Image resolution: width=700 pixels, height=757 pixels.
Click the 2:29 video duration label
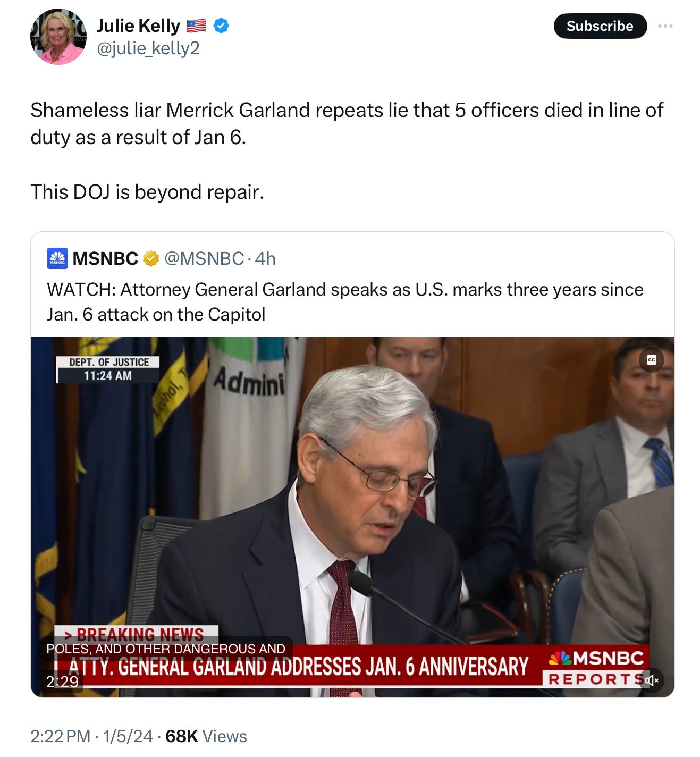[62, 682]
